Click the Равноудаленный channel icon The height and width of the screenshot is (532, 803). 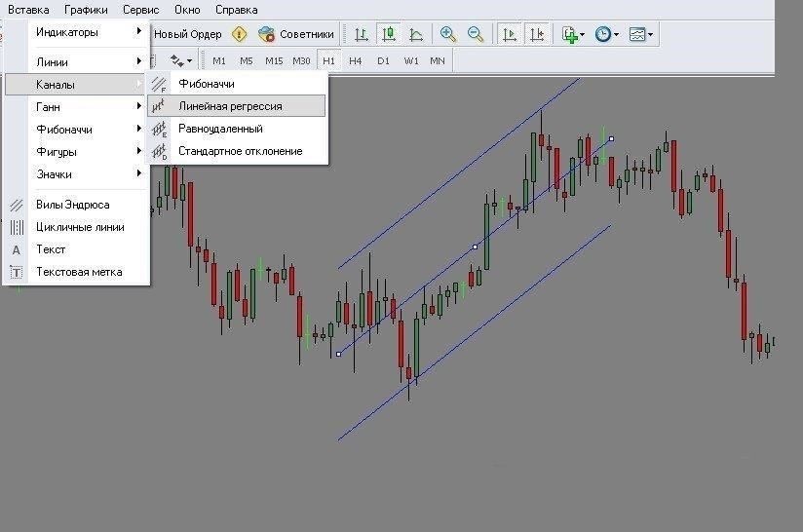[159, 129]
